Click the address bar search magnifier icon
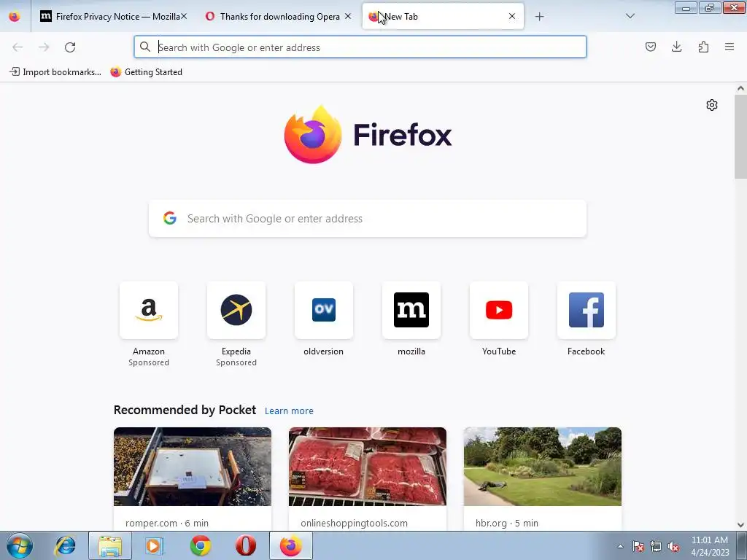 click(x=145, y=47)
